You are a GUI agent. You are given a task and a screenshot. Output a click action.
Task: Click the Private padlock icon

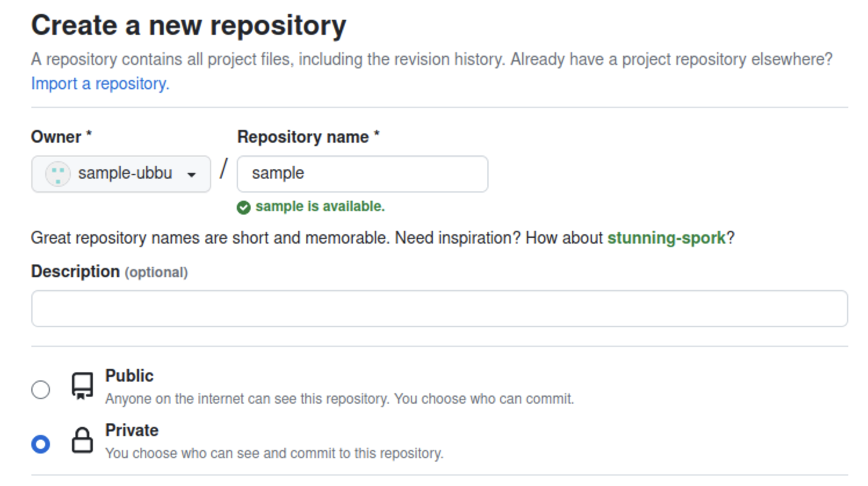pos(82,441)
